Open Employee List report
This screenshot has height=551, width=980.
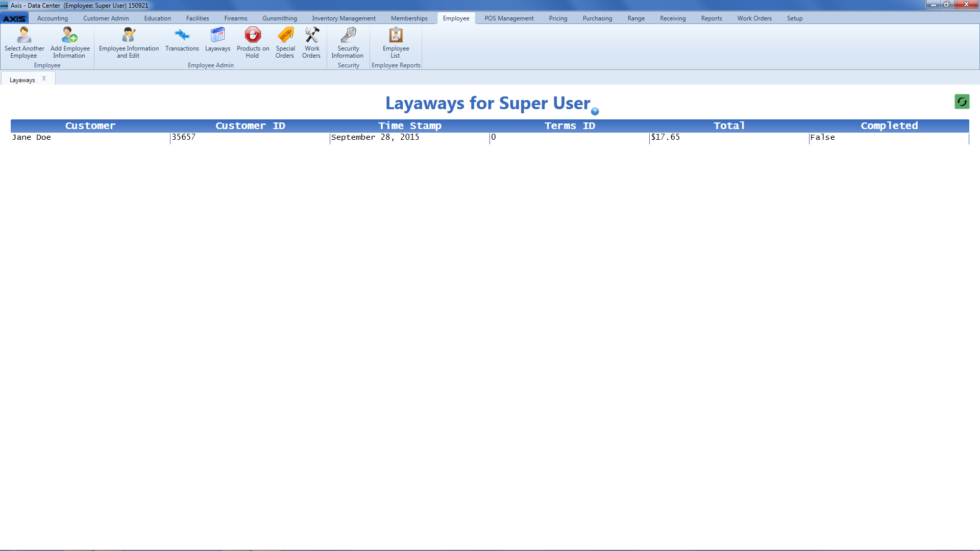(396, 43)
